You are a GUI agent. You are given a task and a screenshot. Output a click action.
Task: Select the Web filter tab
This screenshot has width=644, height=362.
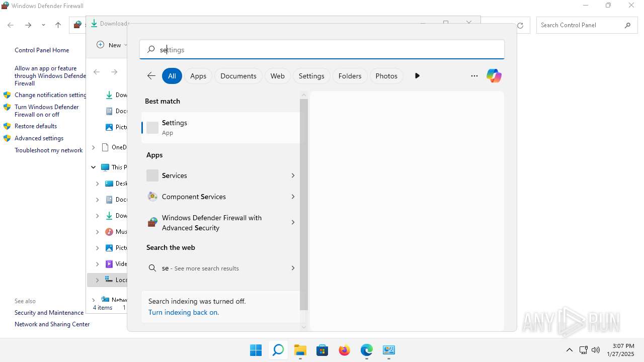(278, 76)
